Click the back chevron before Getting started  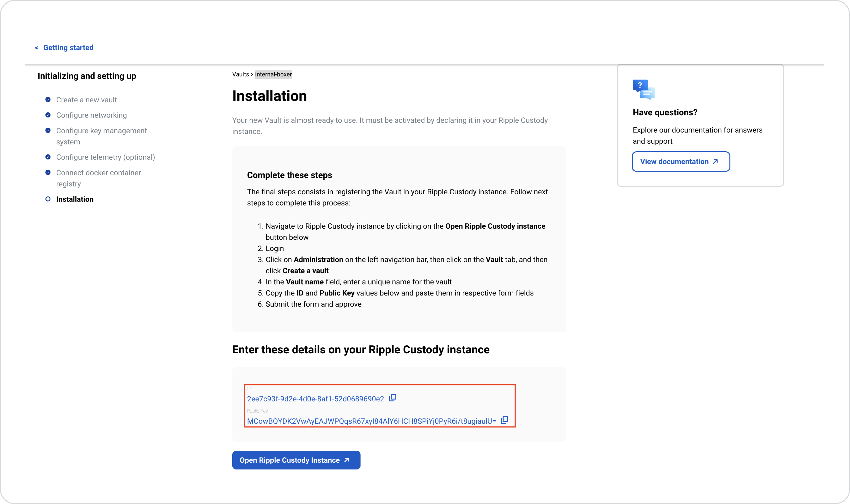pyautogui.click(x=36, y=48)
